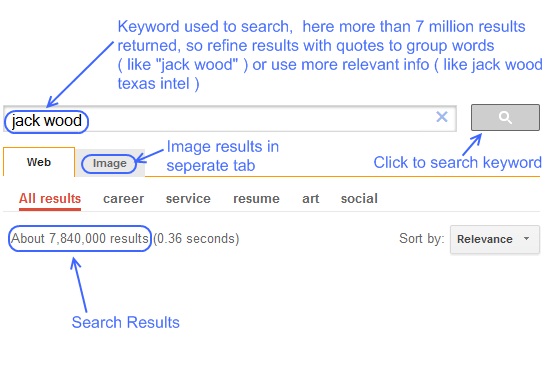This screenshot has width=548, height=365.
Task: Click the "Keyword used to search" annotation paragraph
Action: 330,55
